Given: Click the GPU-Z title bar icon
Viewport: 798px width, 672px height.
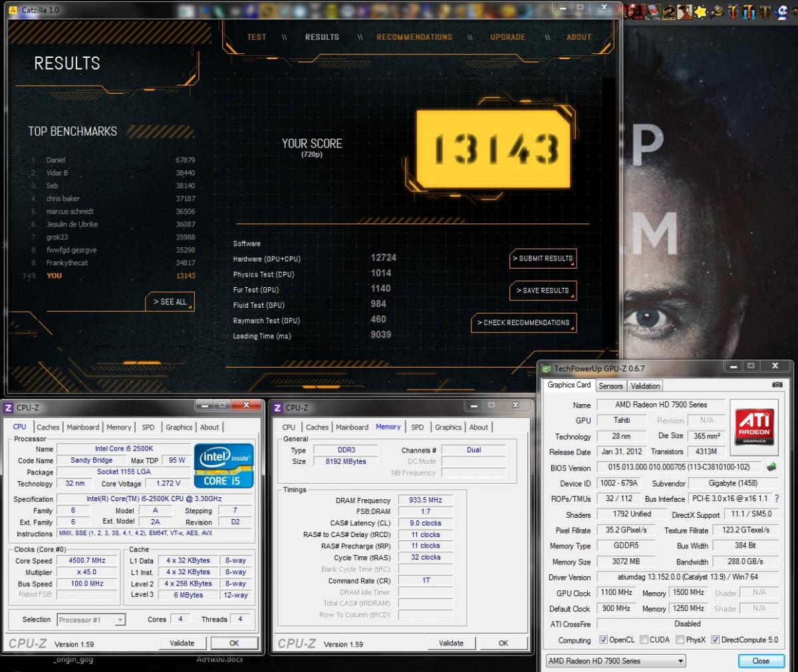Looking at the screenshot, I should [546, 368].
